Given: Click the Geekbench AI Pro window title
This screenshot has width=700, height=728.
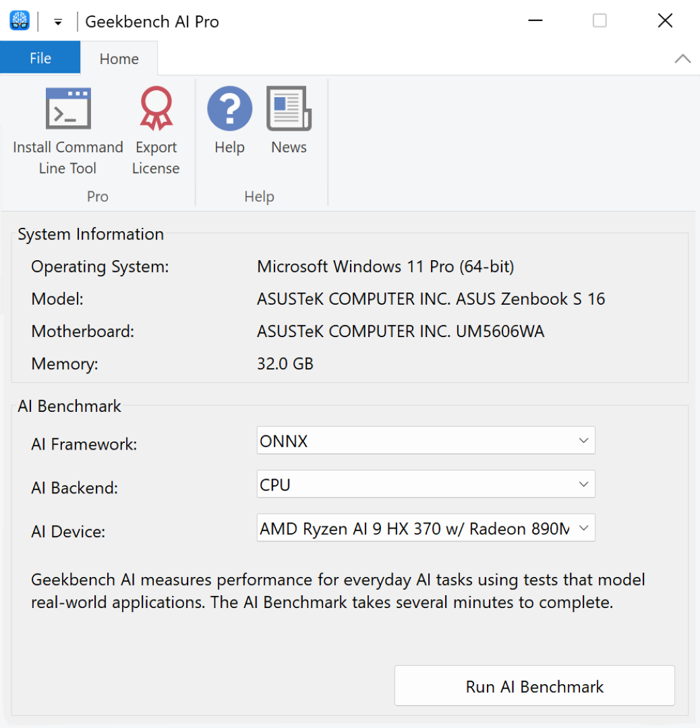Looking at the screenshot, I should [x=152, y=22].
